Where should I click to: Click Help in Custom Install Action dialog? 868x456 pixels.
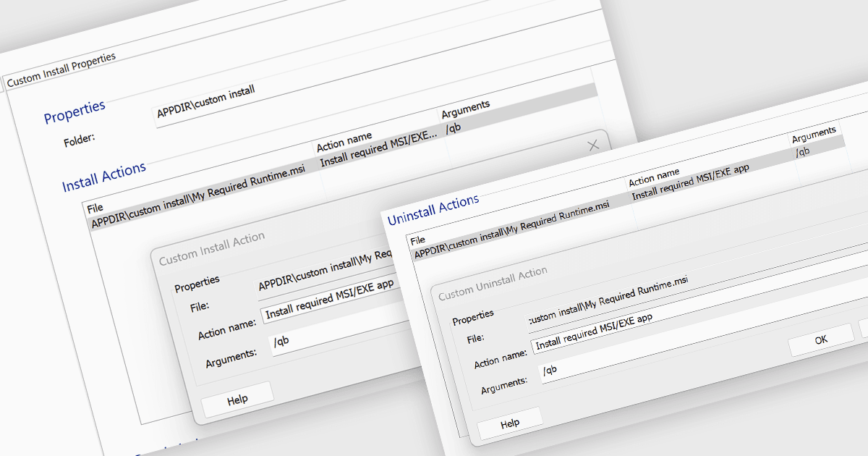coord(237,400)
